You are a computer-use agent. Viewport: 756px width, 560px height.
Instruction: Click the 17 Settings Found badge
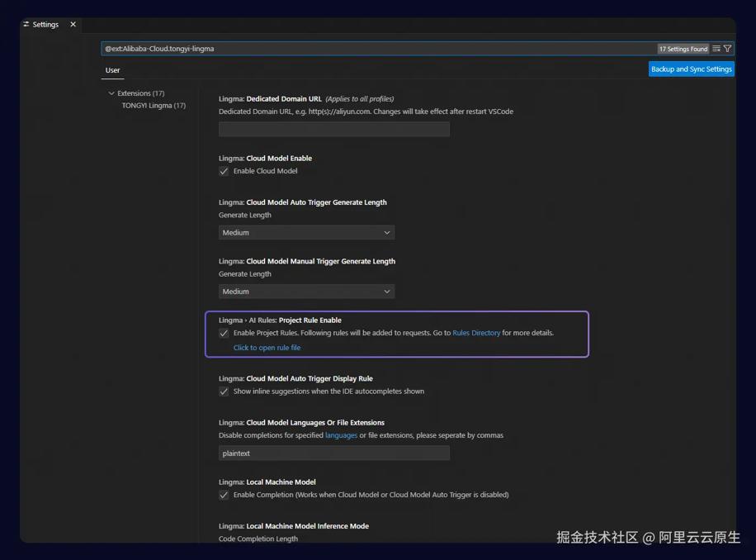pos(683,49)
